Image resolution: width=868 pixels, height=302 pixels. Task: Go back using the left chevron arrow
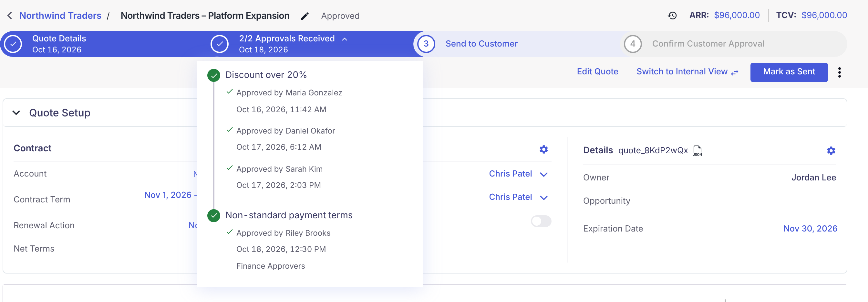pos(10,16)
